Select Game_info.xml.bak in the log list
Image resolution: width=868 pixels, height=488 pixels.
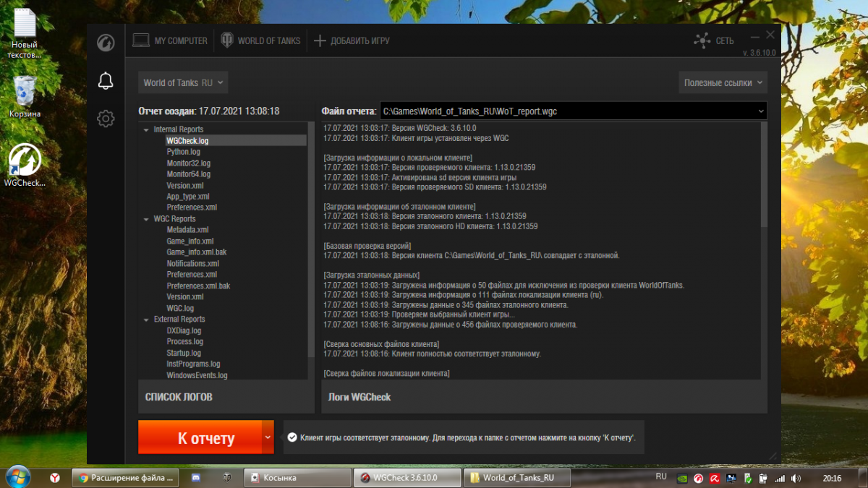[x=197, y=252]
